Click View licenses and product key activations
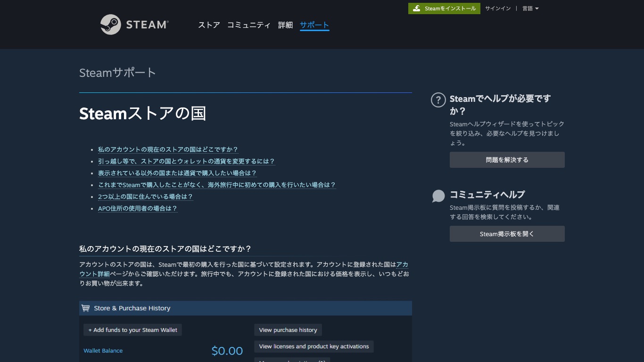 click(x=314, y=346)
